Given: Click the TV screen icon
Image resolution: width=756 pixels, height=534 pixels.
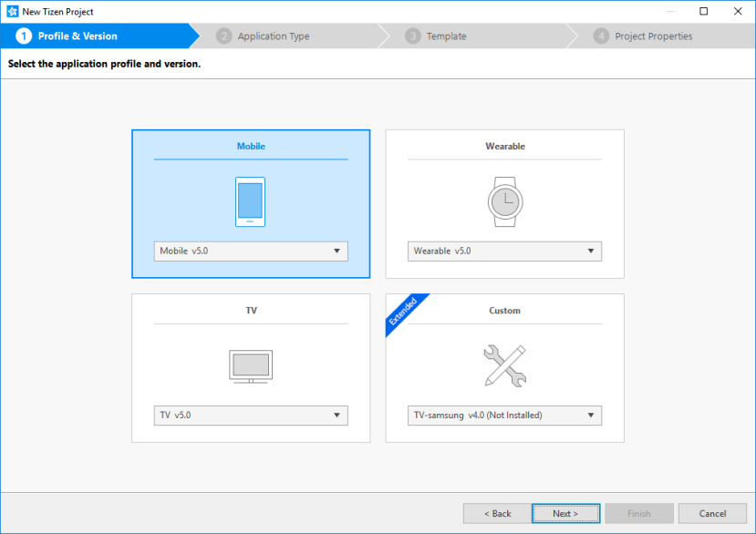Looking at the screenshot, I should [x=250, y=365].
